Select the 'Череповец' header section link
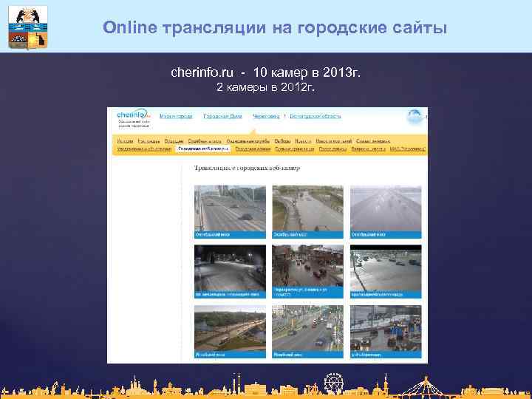The height and width of the screenshot is (399, 532). (266, 117)
